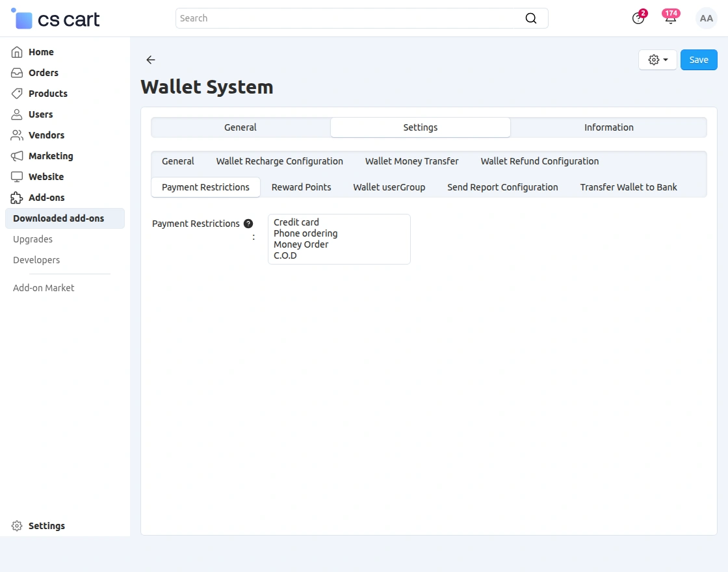This screenshot has height=572, width=728.
Task: Click the Users icon in the sidebar
Action: click(x=18, y=114)
